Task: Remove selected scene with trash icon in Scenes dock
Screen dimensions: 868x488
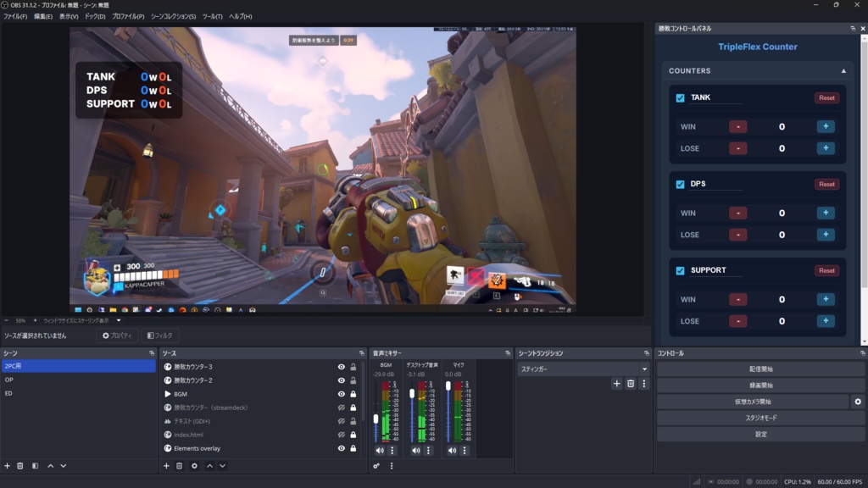Action: click(x=20, y=466)
